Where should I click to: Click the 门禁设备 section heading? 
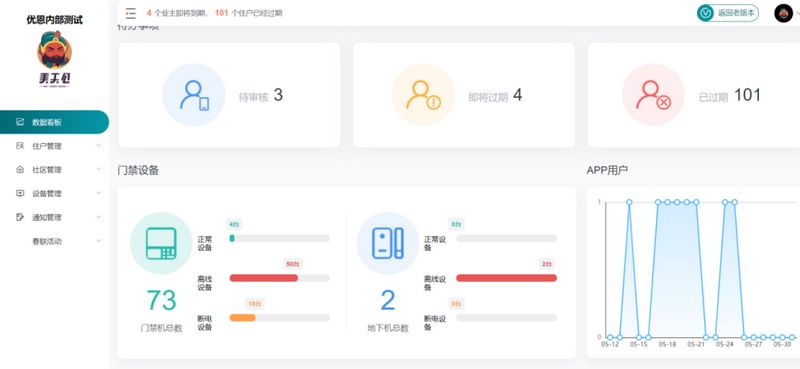pyautogui.click(x=138, y=170)
